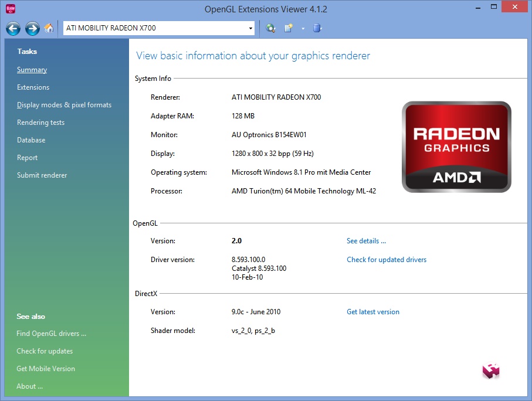This screenshot has width=532, height=401.
Task: Click the forward navigation arrow
Action: 33,28
